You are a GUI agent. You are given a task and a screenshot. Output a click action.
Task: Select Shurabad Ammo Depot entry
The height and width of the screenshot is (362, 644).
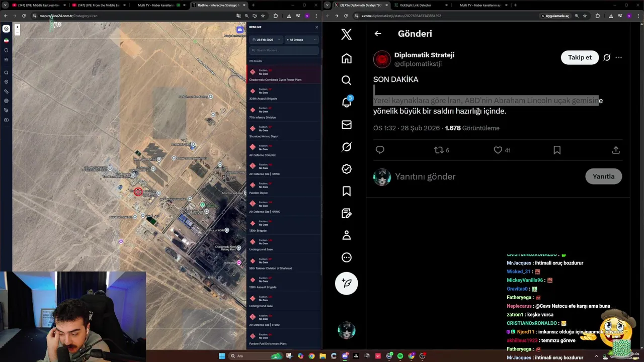pyautogui.click(x=284, y=132)
